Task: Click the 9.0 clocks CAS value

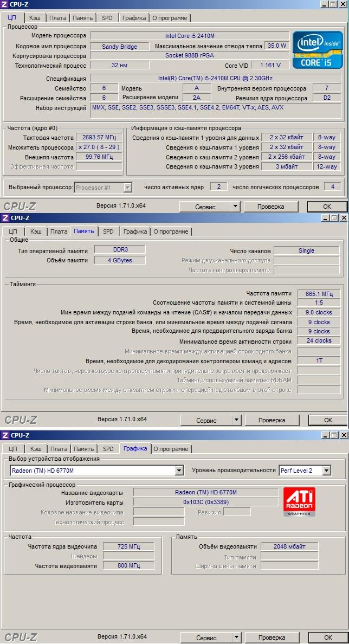Action: tap(319, 312)
